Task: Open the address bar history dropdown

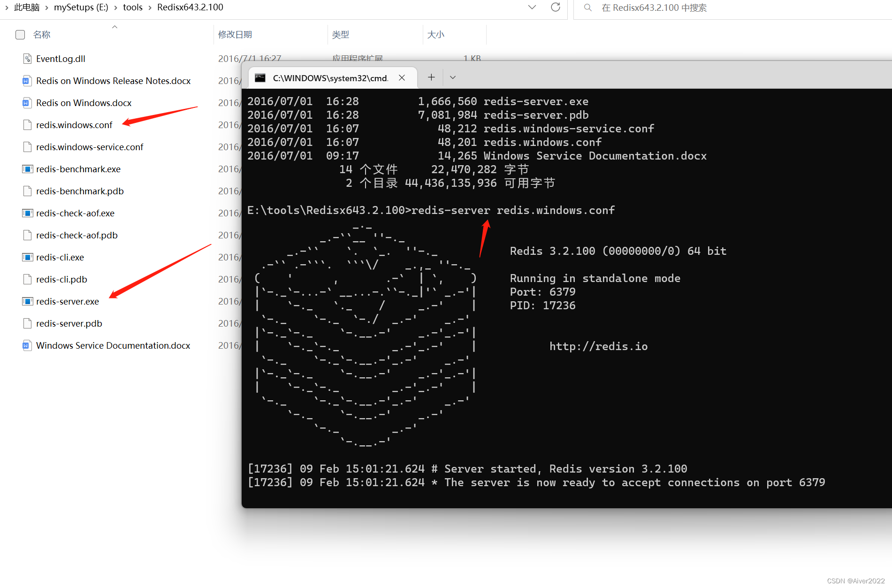Action: 532,8
